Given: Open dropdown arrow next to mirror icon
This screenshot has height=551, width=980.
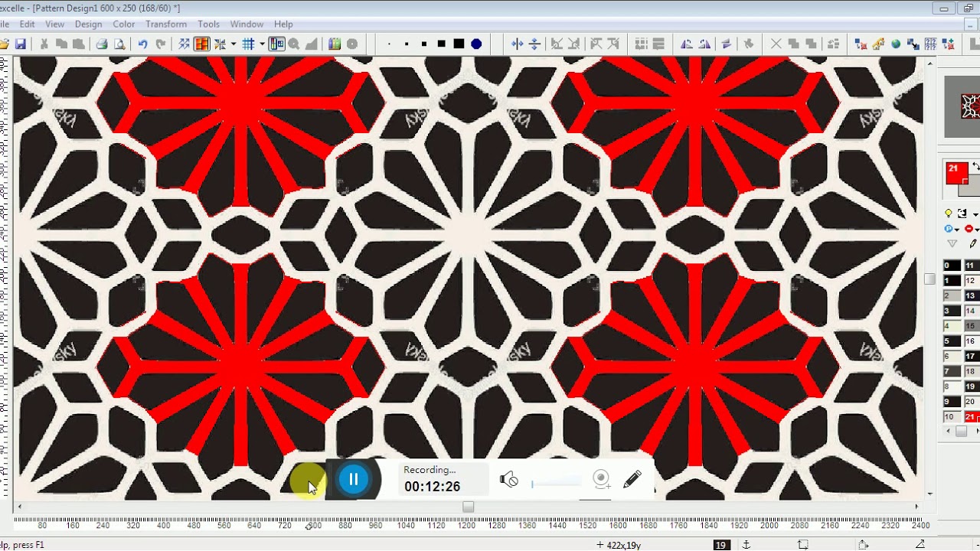Looking at the screenshot, I should [x=233, y=44].
